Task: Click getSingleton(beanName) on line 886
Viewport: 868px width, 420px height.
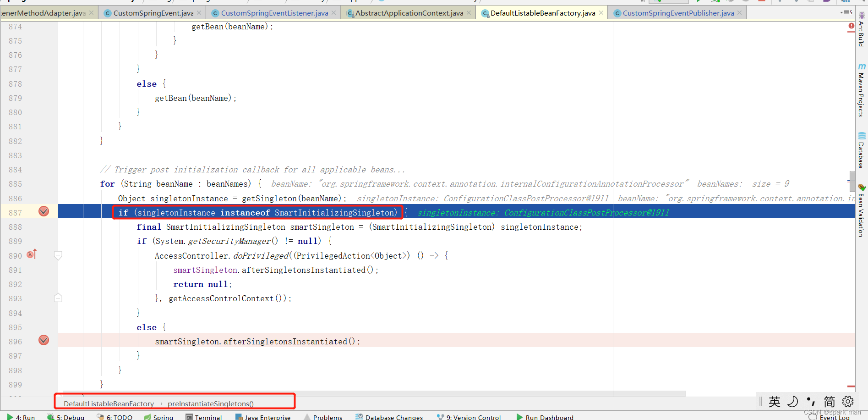Action: 292,199
